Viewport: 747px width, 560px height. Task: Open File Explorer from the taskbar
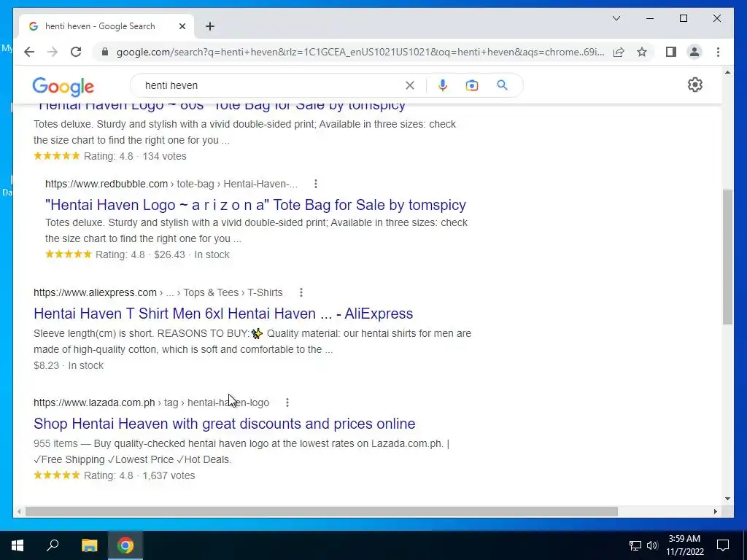click(89, 545)
